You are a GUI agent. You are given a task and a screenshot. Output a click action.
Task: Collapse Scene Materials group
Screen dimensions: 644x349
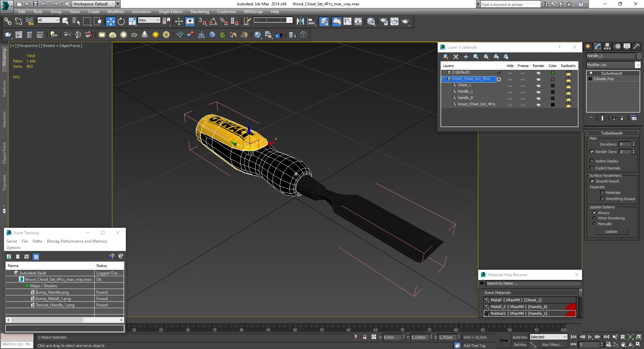tap(529, 293)
